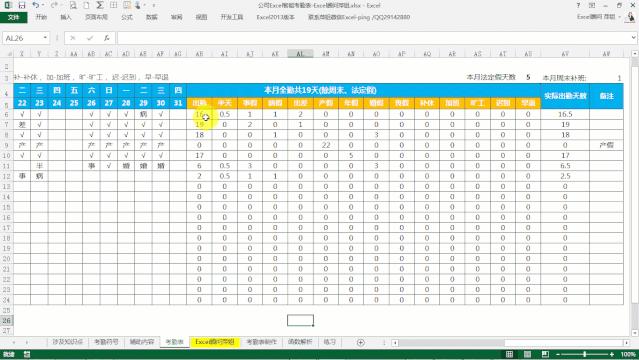Click the Print Preview icon in quick access toolbar
The image size is (639, 360).
click(x=73, y=5)
